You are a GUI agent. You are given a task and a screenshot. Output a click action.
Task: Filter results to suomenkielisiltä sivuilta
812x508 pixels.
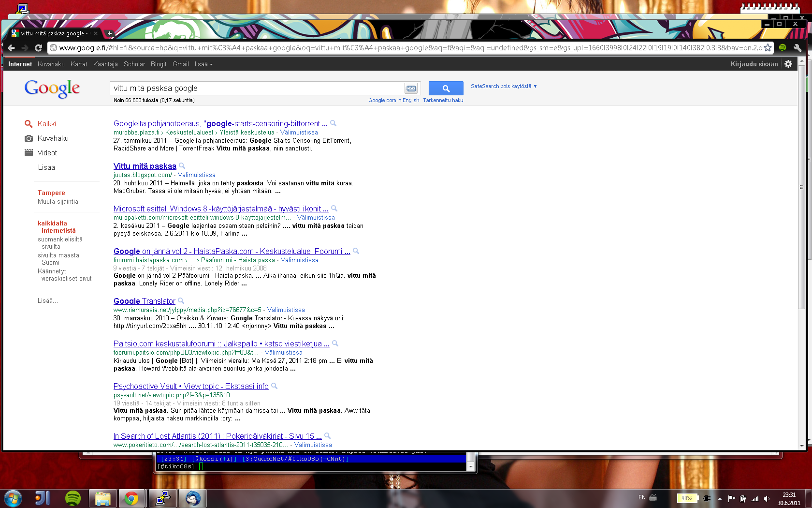(60, 243)
